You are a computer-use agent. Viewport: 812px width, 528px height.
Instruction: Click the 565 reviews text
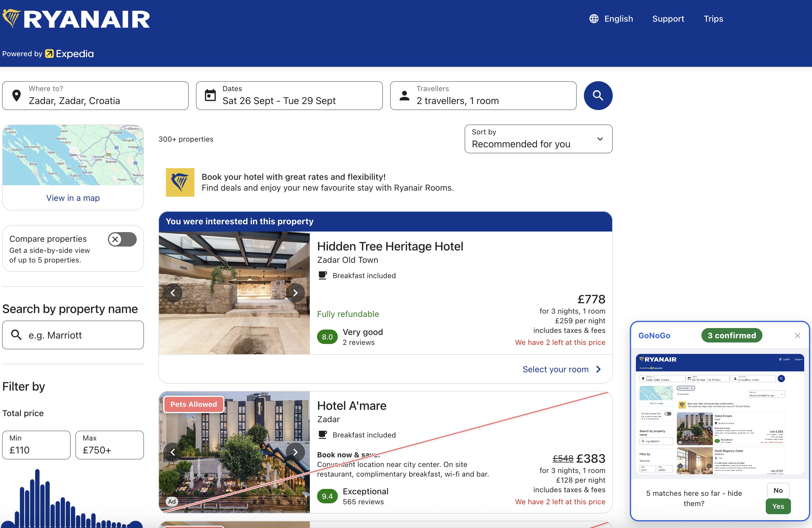(363, 502)
